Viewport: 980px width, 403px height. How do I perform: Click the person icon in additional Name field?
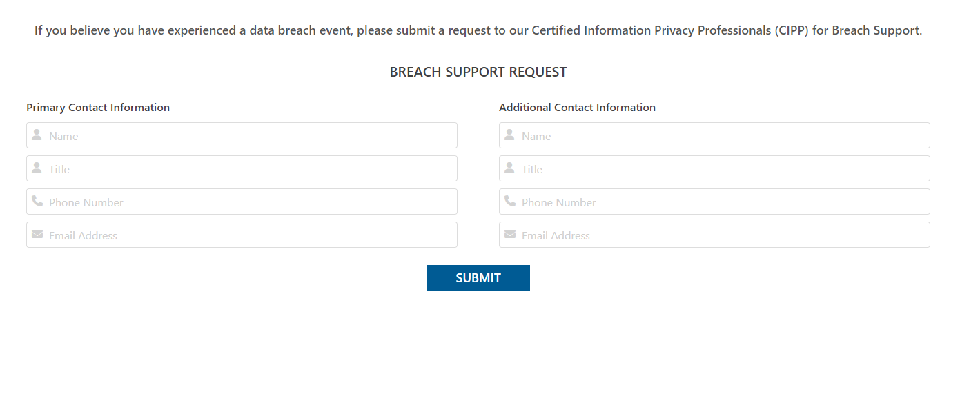tap(509, 135)
